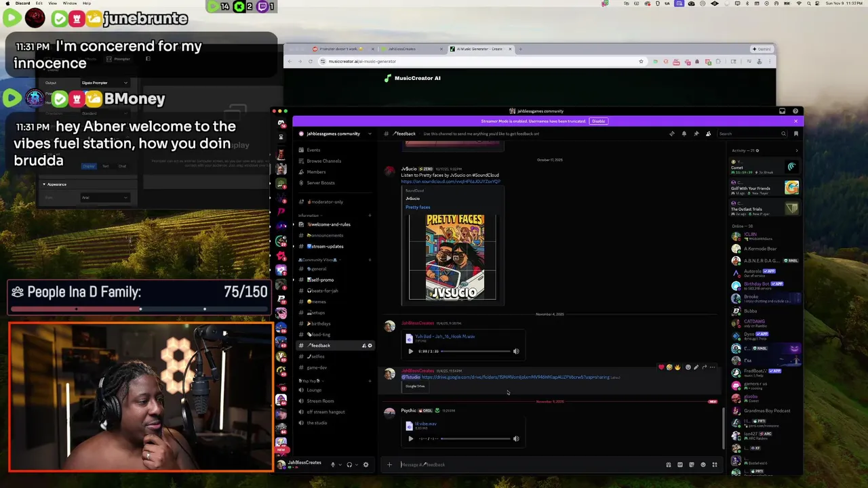
Task: Expand Activity section arrow in member list
Action: point(796,150)
